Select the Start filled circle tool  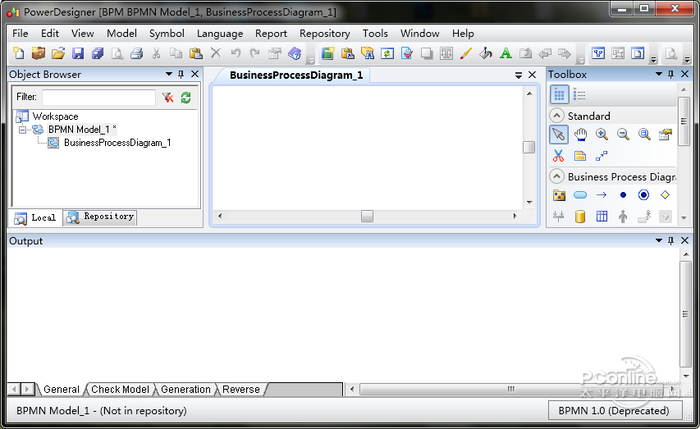[623, 195]
